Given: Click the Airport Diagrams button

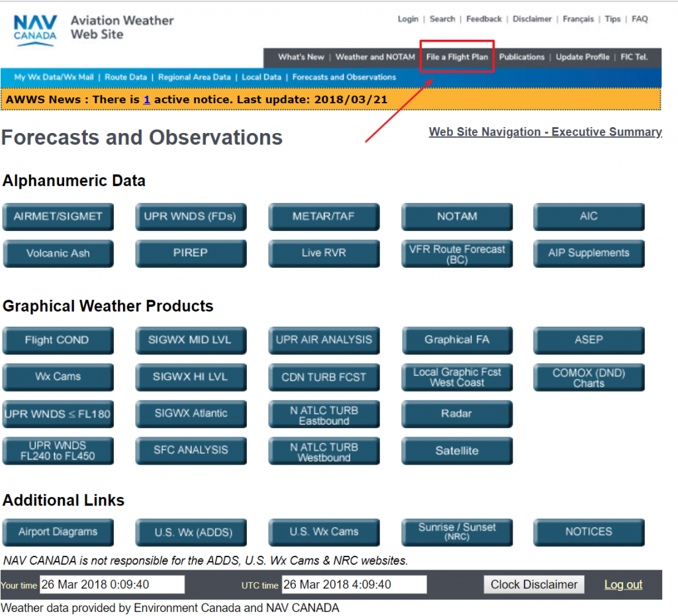Looking at the screenshot, I should tap(58, 532).
